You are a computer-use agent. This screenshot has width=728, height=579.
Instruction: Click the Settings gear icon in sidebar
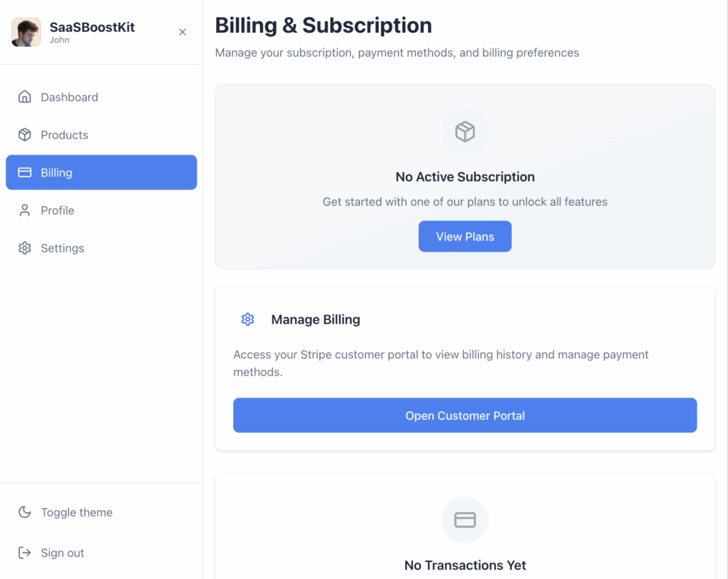point(25,248)
